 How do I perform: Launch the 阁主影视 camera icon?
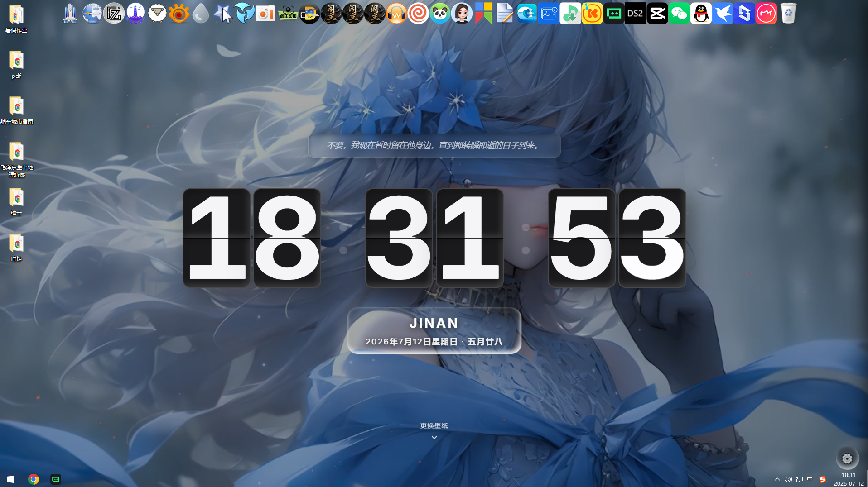coord(288,13)
